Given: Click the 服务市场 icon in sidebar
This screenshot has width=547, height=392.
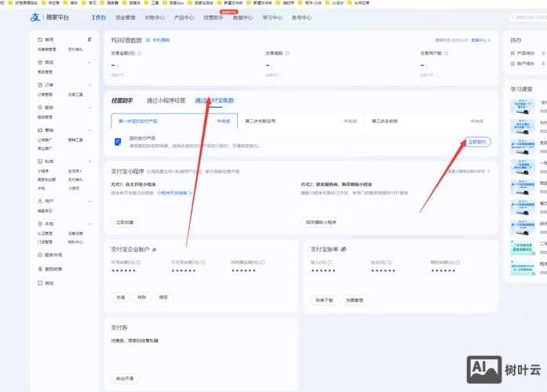Looking at the screenshot, I should point(40,255).
